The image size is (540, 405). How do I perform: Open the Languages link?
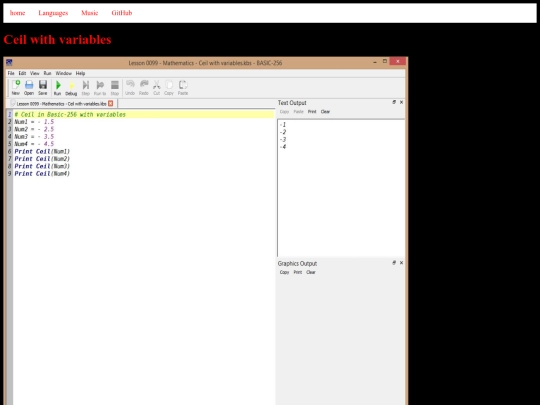coord(53,13)
